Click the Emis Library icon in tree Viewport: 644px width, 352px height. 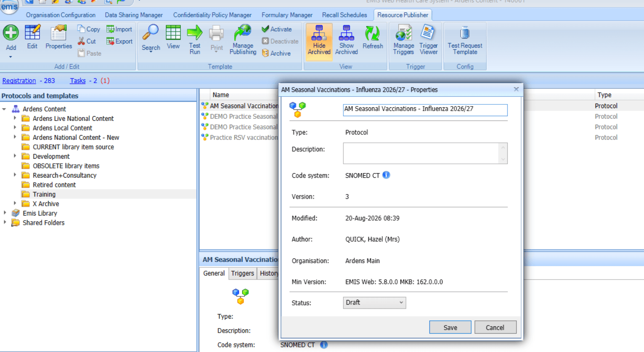tap(16, 213)
